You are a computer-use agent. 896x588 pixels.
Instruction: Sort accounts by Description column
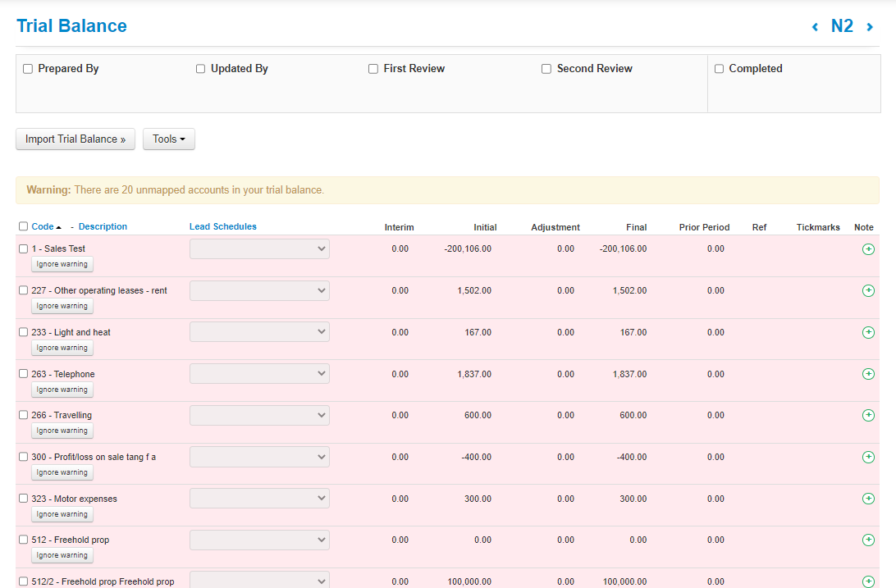click(103, 226)
